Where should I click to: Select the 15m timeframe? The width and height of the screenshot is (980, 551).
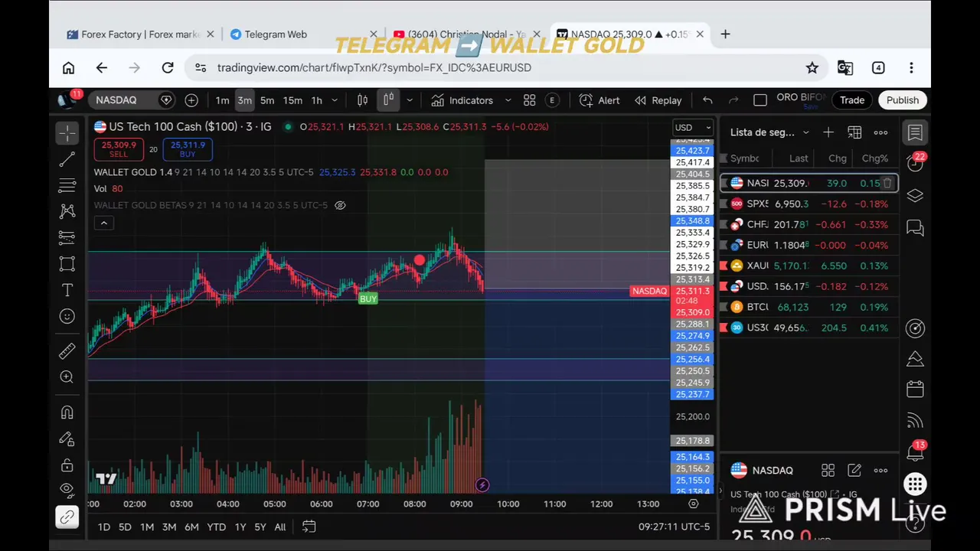292,100
